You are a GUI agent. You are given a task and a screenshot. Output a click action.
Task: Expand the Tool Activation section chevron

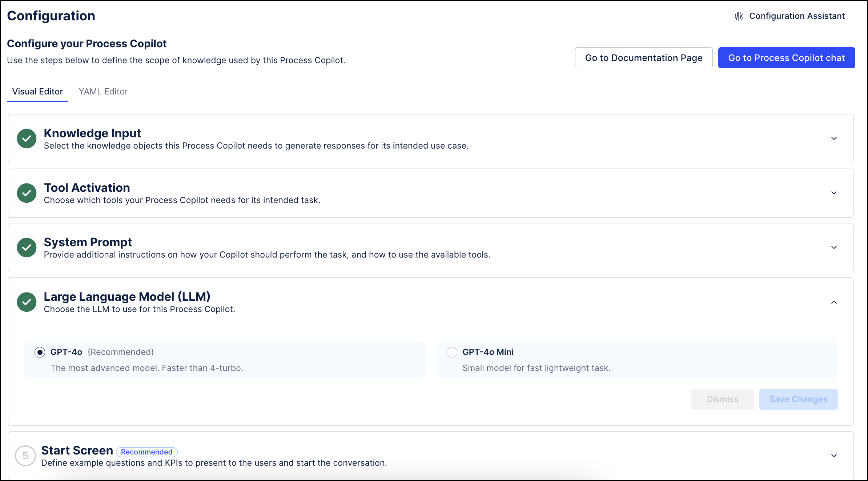[833, 193]
